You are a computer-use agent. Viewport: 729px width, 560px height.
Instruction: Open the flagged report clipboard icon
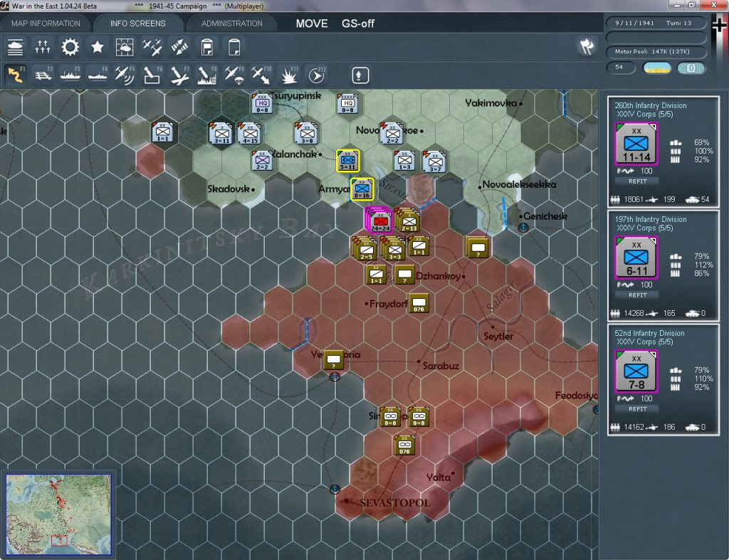pyautogui.click(x=207, y=47)
